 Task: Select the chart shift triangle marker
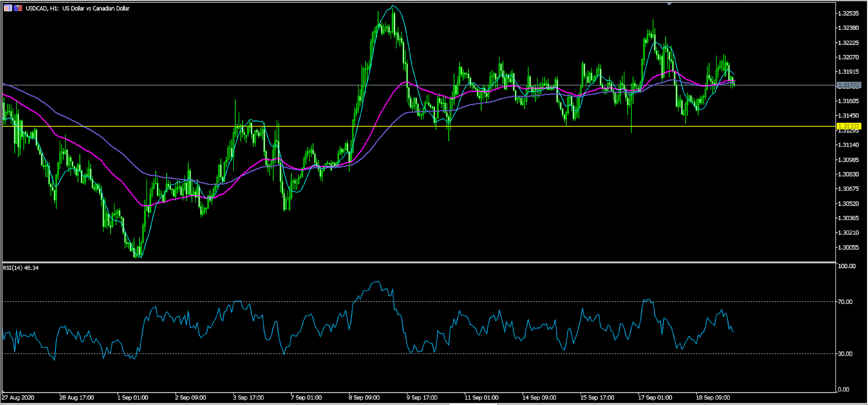pos(669,4)
